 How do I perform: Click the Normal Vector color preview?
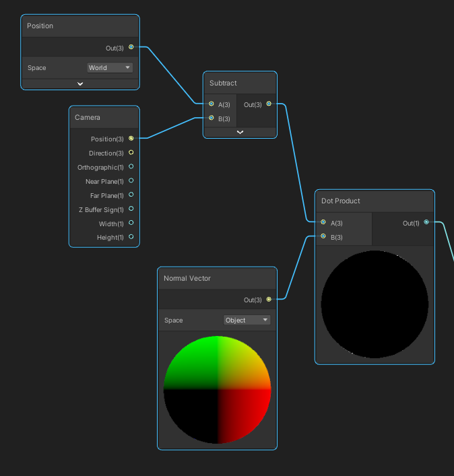pyautogui.click(x=217, y=390)
